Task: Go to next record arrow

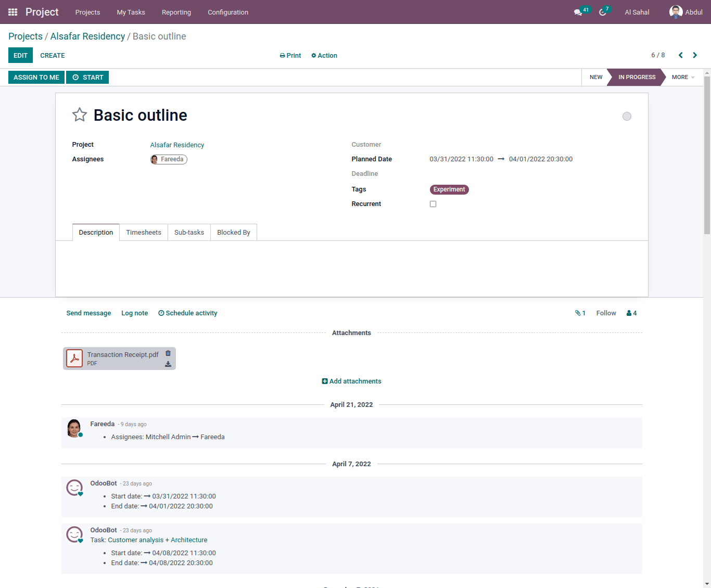Action: coord(695,55)
